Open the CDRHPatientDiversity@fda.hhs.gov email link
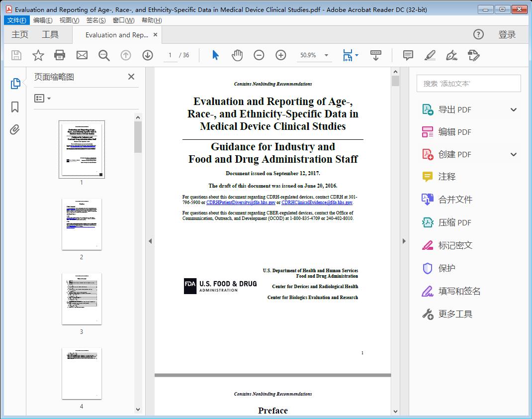532x419 pixels. point(241,203)
